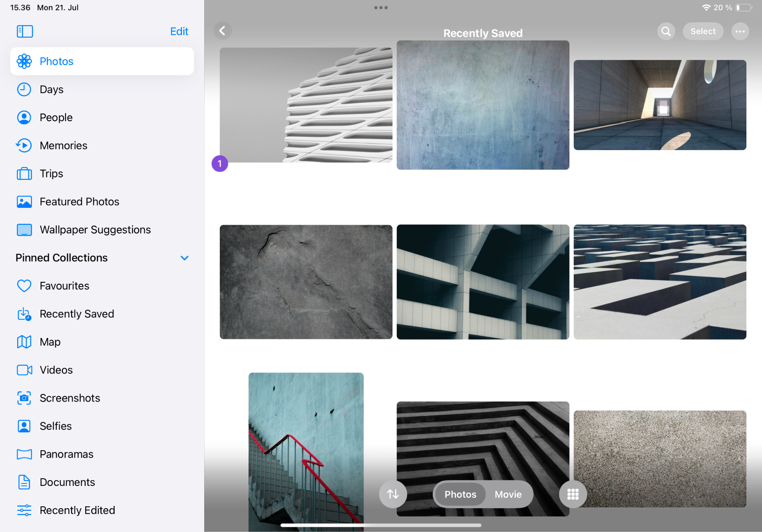The image size is (762, 532).
Task: Open the concrete blocks memorial photo
Action: pos(660,282)
